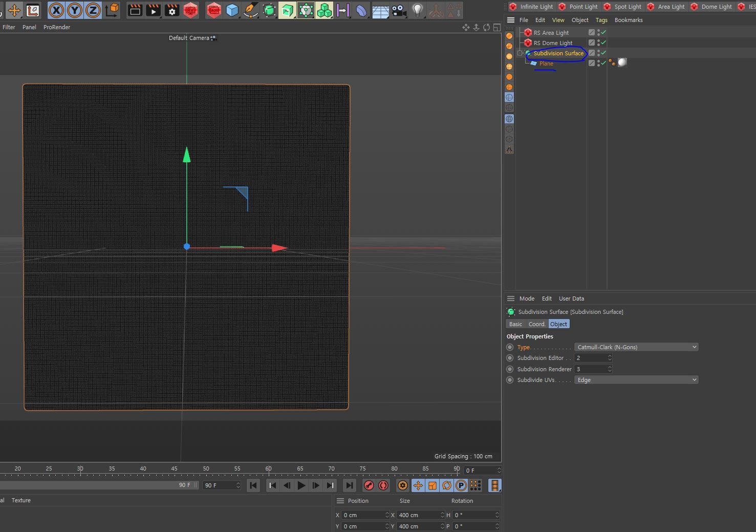756x532 pixels.
Task: Click the Subdivision Surface generator icon
Action: pyautogui.click(x=269, y=10)
